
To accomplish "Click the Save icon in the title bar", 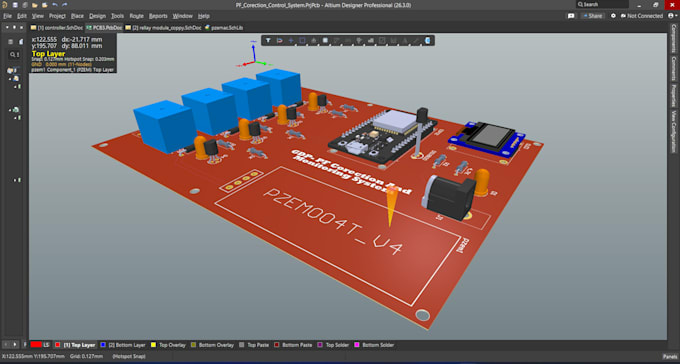I will [15, 5].
